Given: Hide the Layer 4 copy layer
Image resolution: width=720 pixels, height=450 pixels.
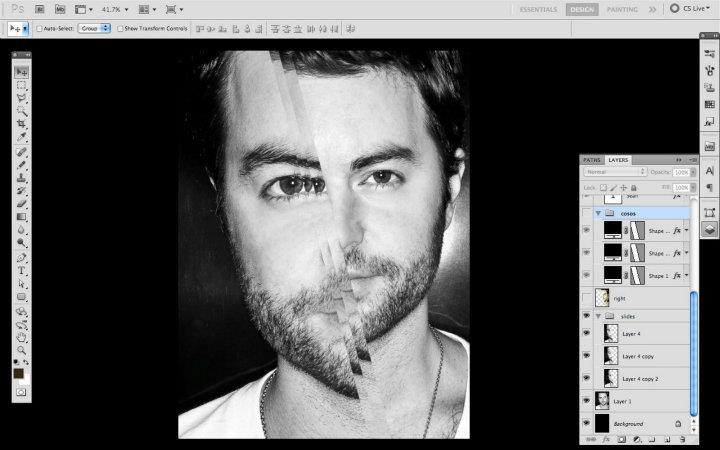Looking at the screenshot, I should coord(586,356).
